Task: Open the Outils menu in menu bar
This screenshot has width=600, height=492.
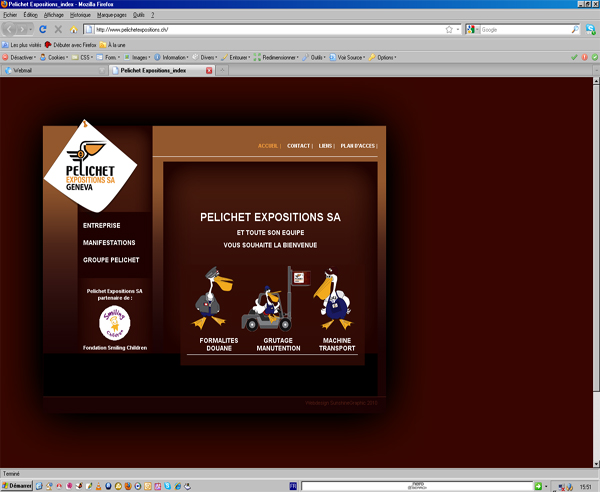Action: 139,15
